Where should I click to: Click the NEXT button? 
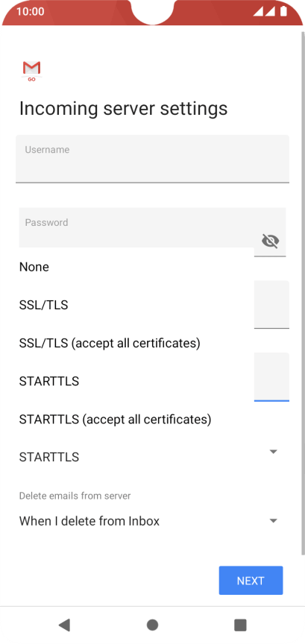[251, 581]
